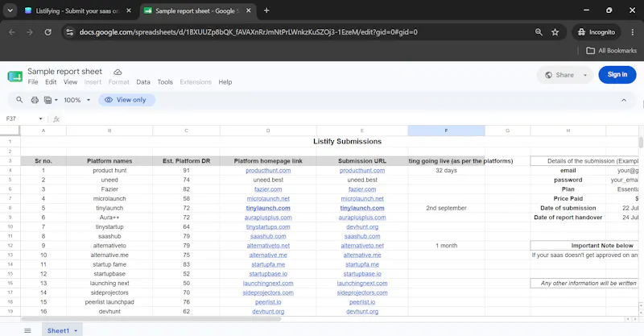
Task: Click the select-all corner box
Action: [x=10, y=131]
